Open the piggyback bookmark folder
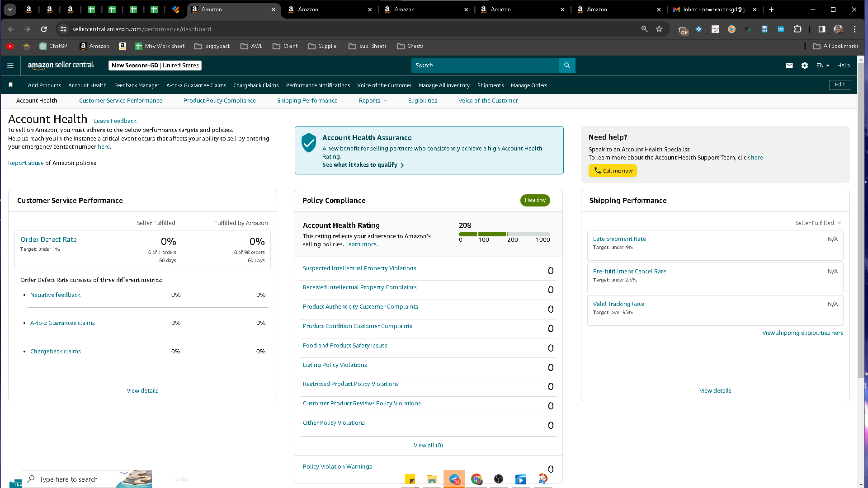 pyautogui.click(x=212, y=46)
